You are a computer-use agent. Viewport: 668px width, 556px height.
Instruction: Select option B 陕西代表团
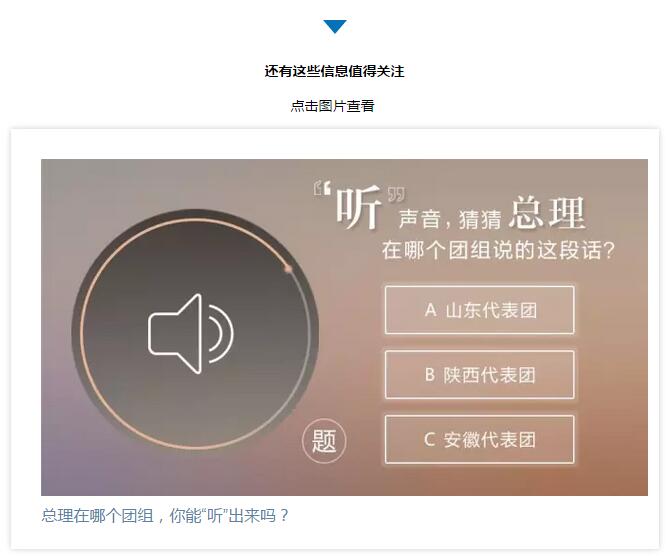tap(480, 375)
